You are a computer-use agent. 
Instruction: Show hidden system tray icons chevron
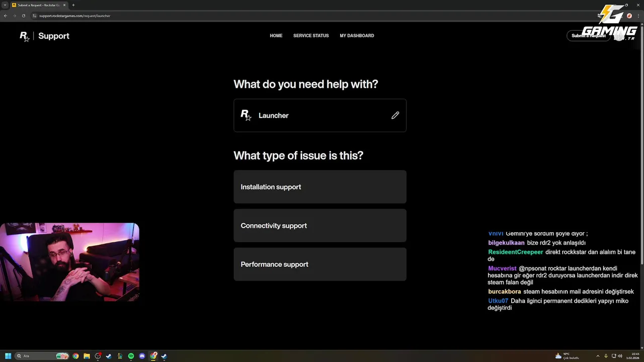598,356
